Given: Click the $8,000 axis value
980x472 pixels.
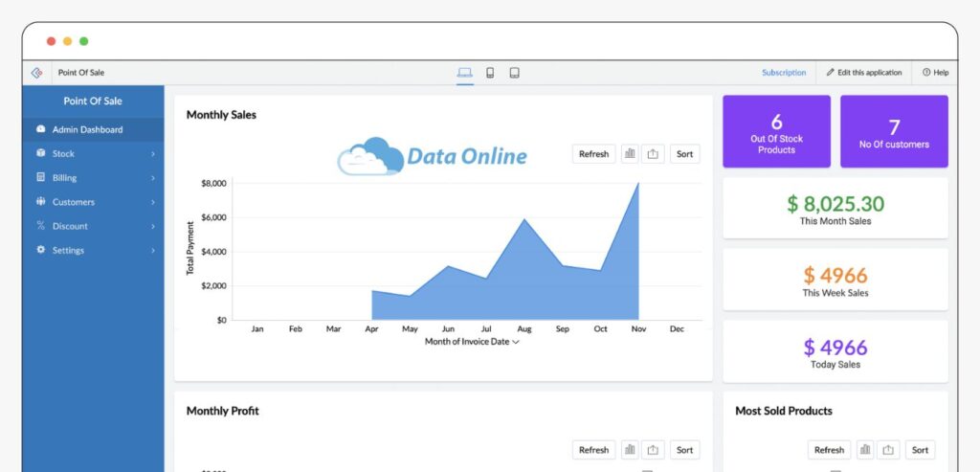Looking at the screenshot, I should [x=213, y=184].
